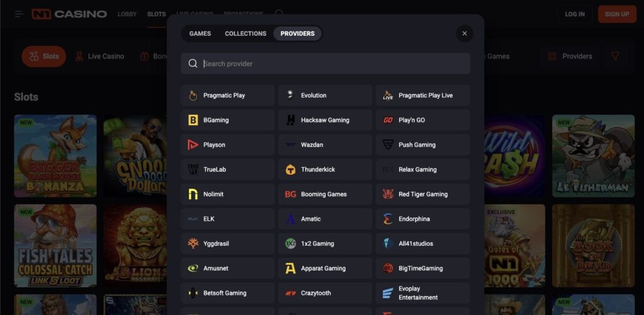Screen dimensions: 644x315
Task: Click the filter funnel icon
Action: (x=615, y=56)
